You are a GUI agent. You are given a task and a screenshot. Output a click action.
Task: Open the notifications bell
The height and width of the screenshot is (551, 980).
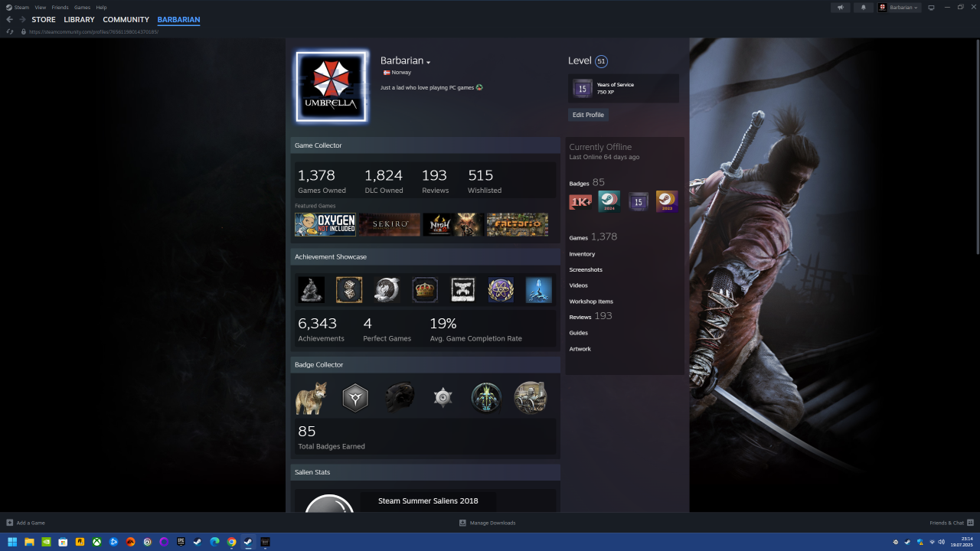(x=864, y=8)
